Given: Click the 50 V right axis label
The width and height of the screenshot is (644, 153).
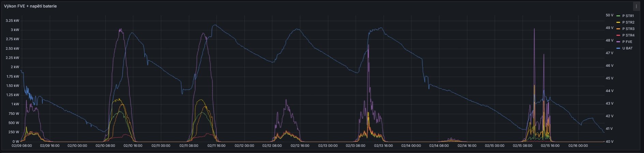Looking at the screenshot, I should 609,15.
